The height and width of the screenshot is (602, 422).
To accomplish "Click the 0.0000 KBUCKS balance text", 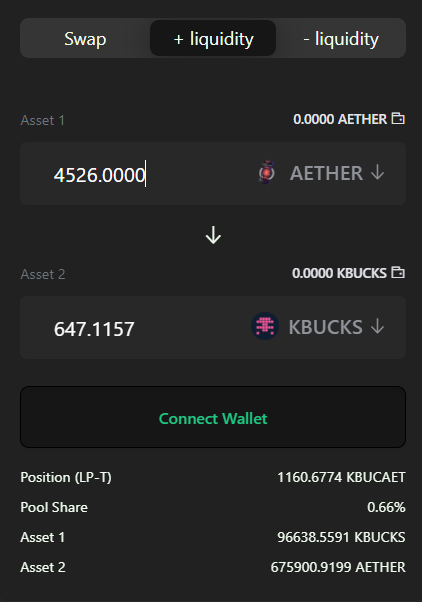I will pos(339,273).
